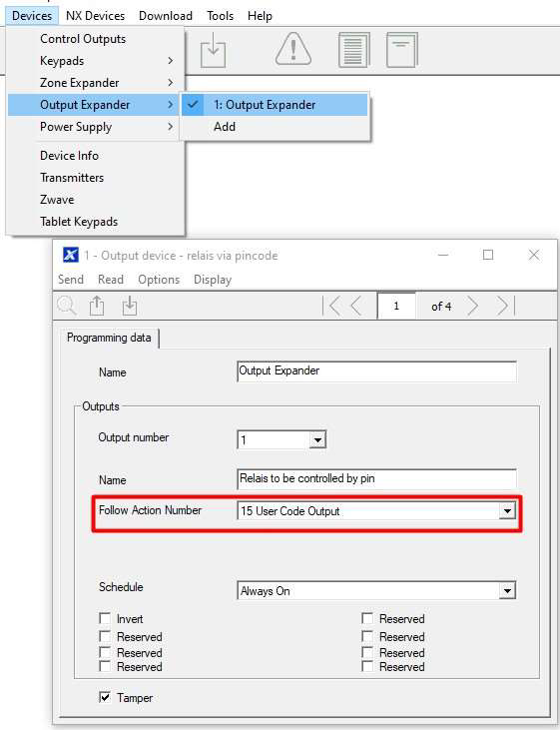Select the Transmitters menu entry
Screen dimensions: 560x730
(x=72, y=178)
